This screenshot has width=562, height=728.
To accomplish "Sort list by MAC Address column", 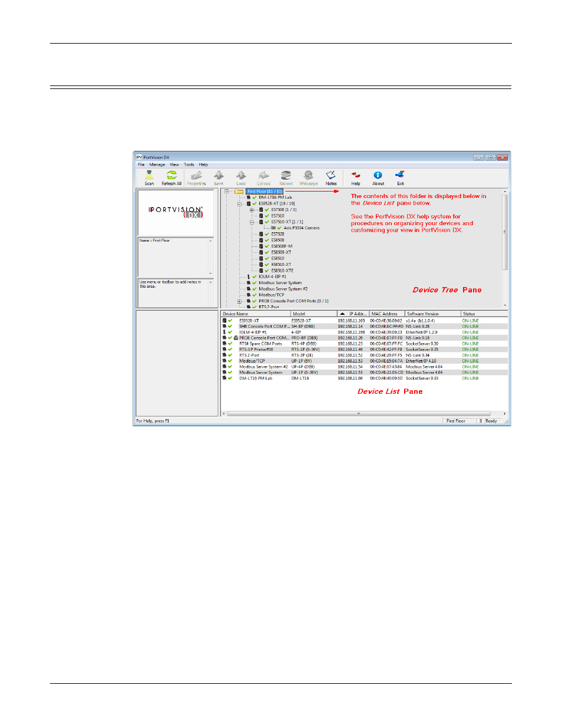I will (x=387, y=314).
